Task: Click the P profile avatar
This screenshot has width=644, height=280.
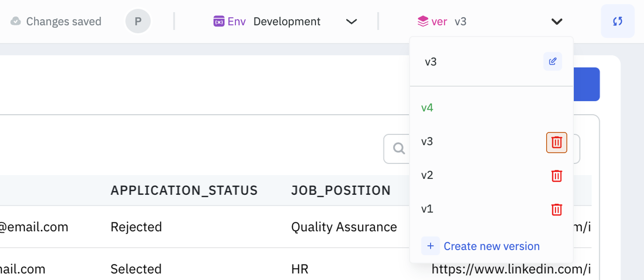Action: (138, 21)
